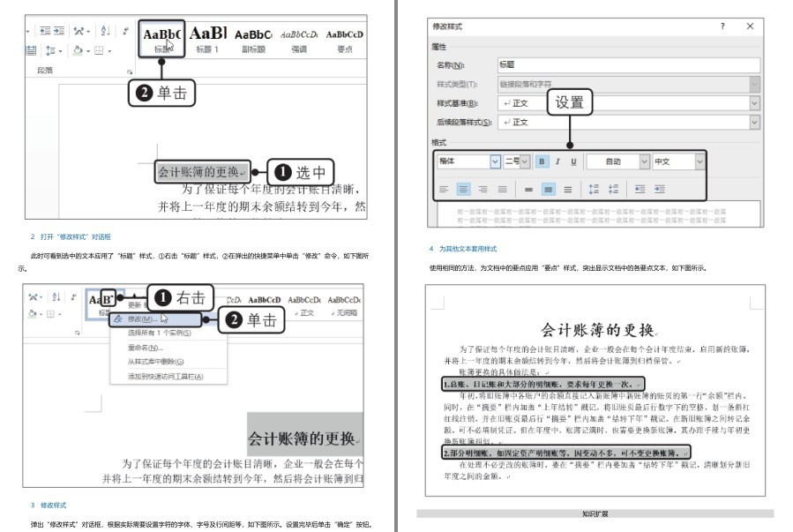Open the 楷体 font dropdown

[495, 161]
